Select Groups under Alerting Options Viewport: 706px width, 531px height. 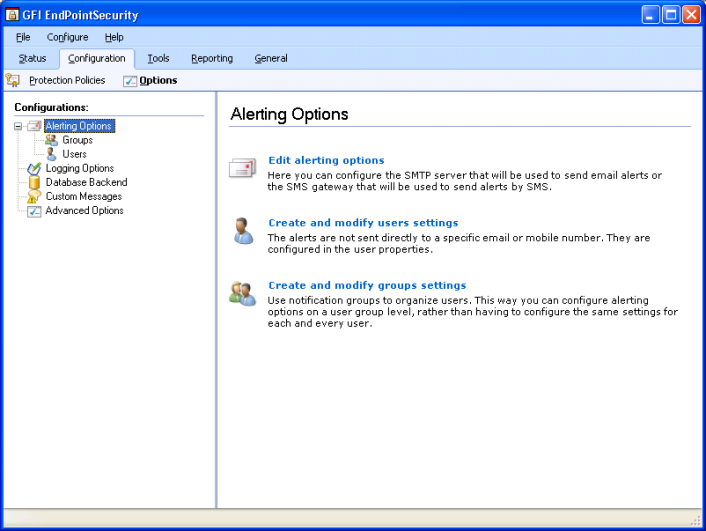(77, 140)
